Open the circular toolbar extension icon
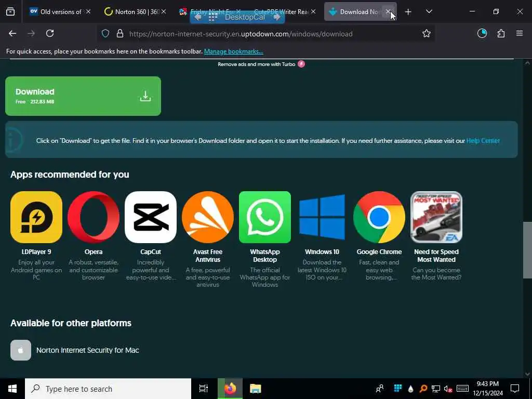This screenshot has height=399, width=532. 482,33
